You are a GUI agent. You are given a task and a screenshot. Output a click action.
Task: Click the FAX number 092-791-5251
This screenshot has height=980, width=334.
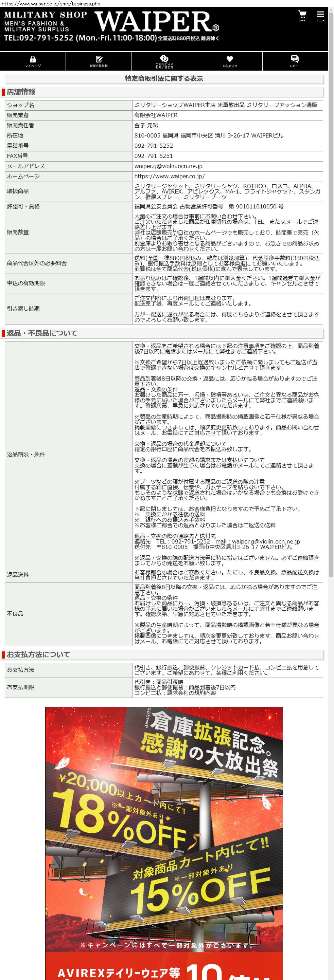click(154, 156)
